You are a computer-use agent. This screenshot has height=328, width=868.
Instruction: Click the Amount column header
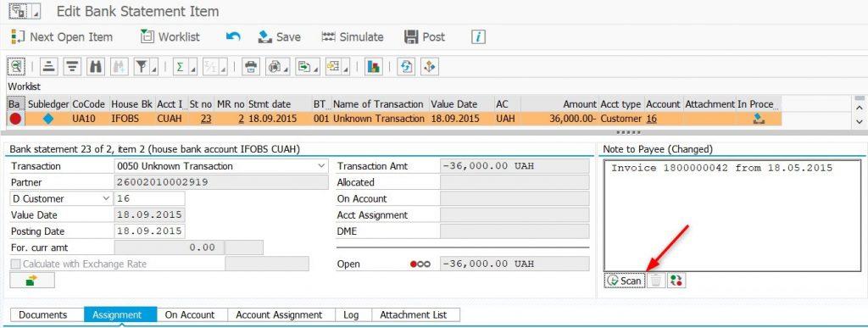(559, 104)
